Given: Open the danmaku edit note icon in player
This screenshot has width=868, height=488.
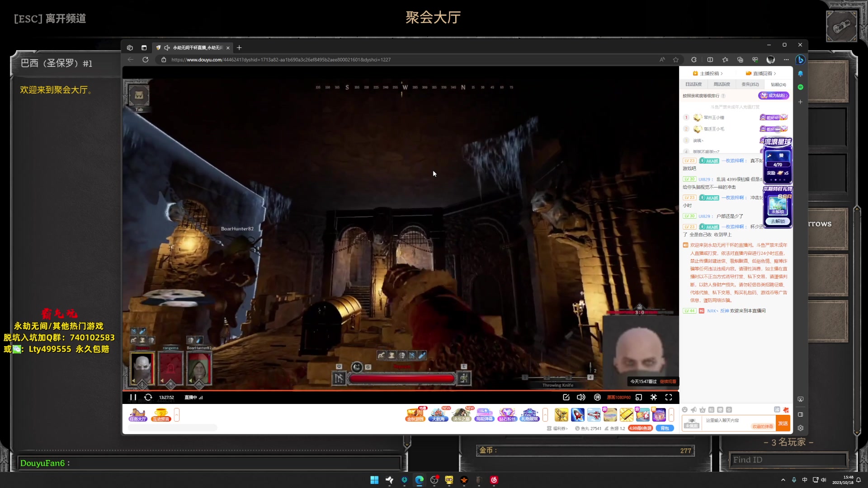Looking at the screenshot, I should [566, 397].
